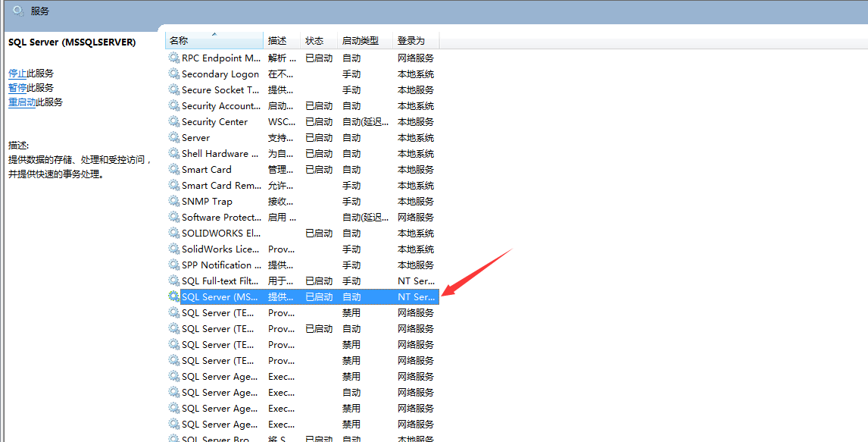Sort by the 状态 column header
This screenshot has height=442, width=868.
point(320,40)
